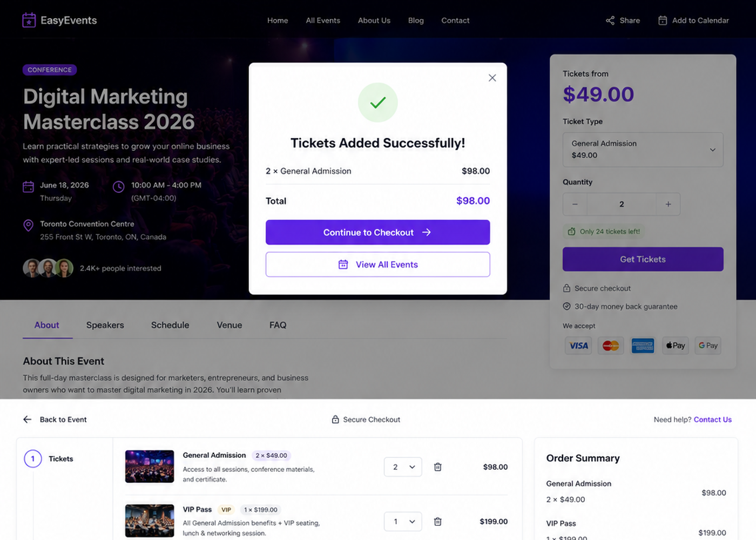Click the Continue to Checkout button

(377, 232)
